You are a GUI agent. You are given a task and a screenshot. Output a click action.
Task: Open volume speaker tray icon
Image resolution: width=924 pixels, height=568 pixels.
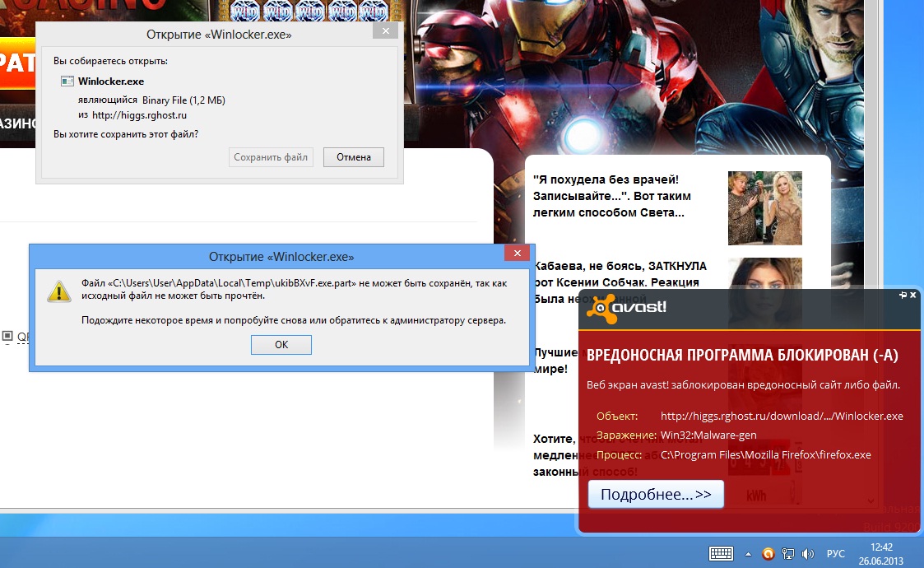coord(807,553)
